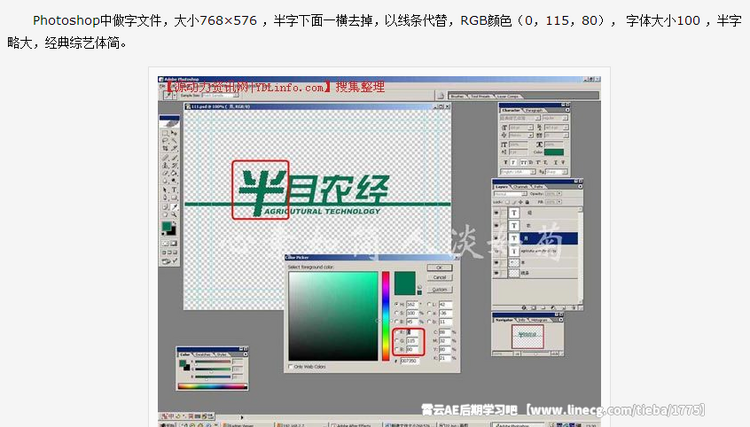Select the S saturation radio button
This screenshot has height=427, width=750.
tap(396, 313)
